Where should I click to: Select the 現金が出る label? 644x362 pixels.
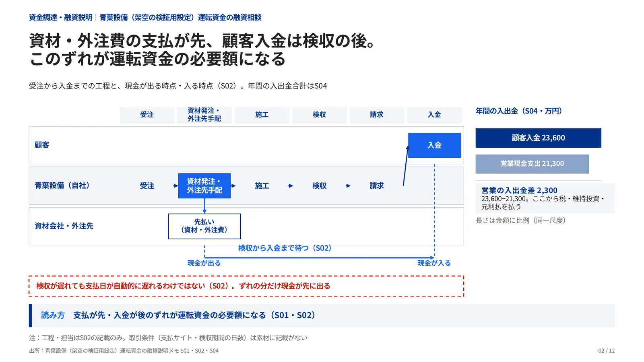click(x=204, y=263)
